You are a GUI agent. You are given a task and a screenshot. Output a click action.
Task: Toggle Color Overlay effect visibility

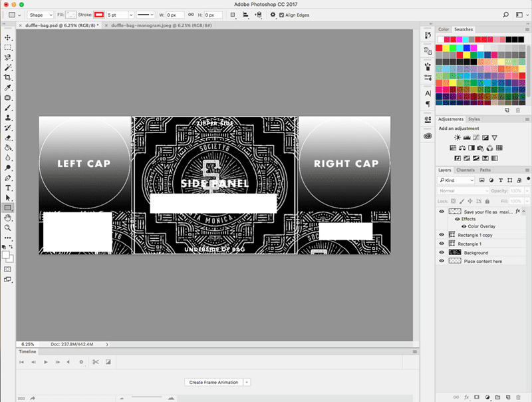click(464, 226)
